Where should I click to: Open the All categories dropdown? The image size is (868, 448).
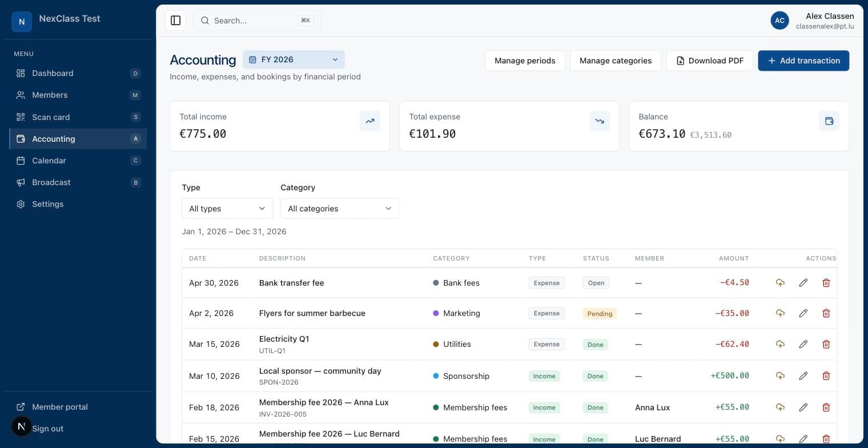(x=340, y=209)
